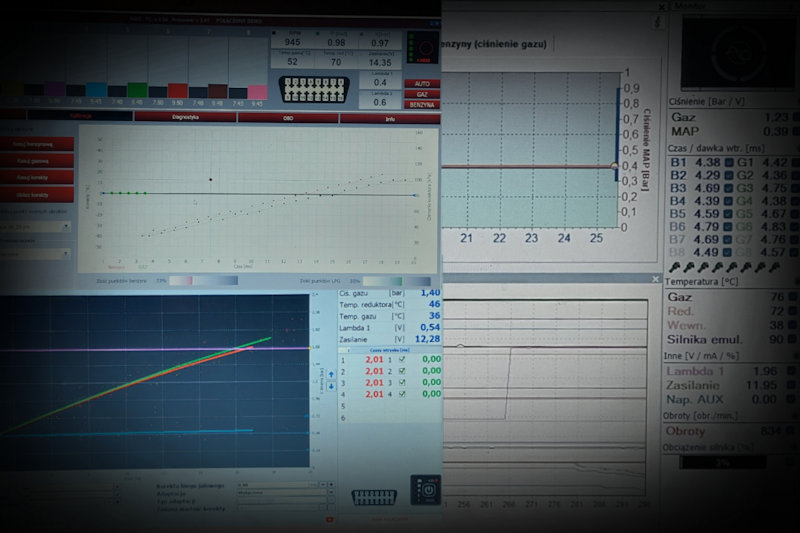Image resolution: width=800 pixels, height=533 pixels.
Task: Select AUTO fuel mode
Action: tap(422, 84)
